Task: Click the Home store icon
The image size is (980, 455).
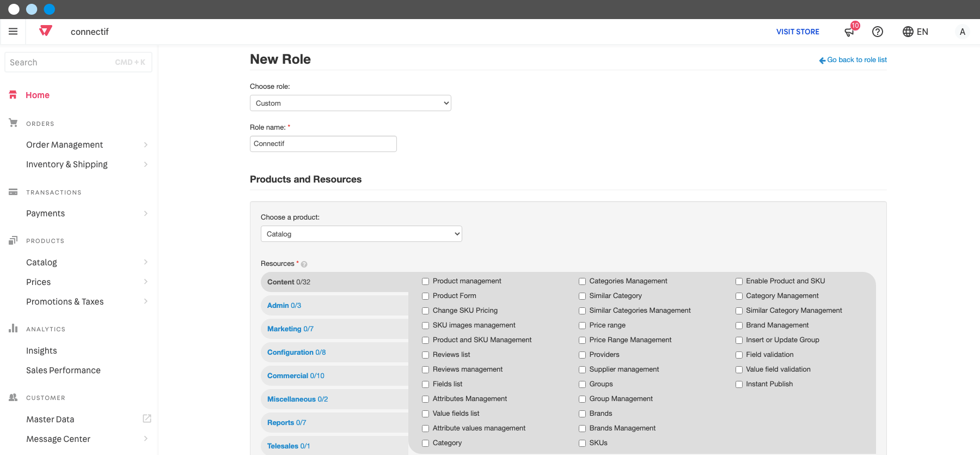Action: 13,95
